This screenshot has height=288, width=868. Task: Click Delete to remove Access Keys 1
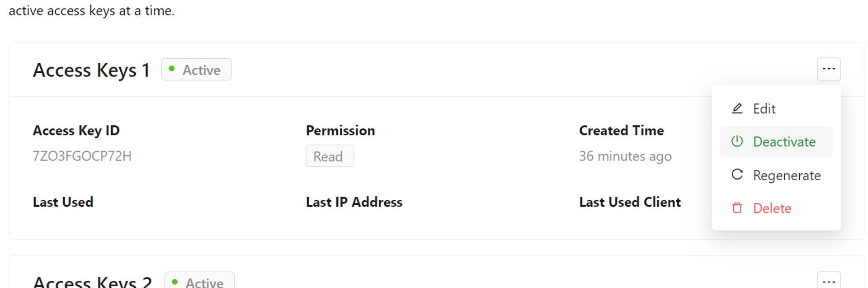[772, 208]
